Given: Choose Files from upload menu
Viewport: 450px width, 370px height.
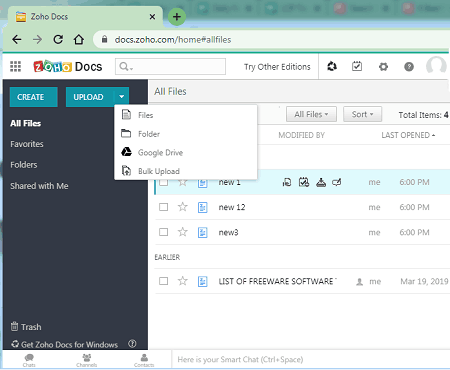Looking at the screenshot, I should tap(186, 115).
